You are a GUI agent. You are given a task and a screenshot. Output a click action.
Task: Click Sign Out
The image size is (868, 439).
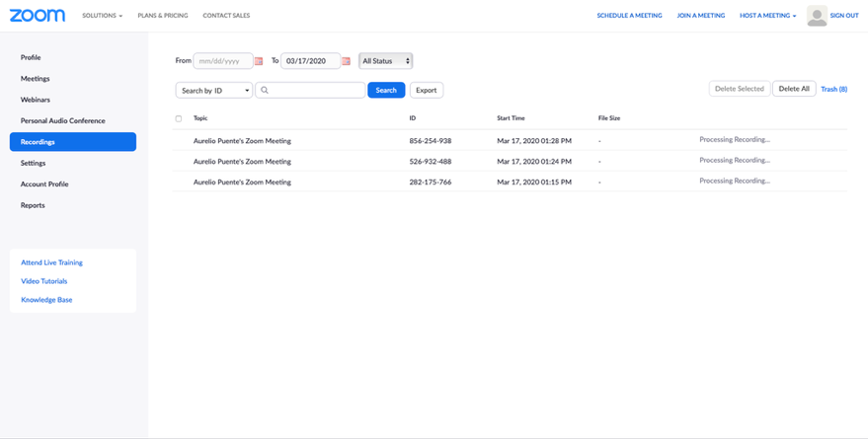844,16
